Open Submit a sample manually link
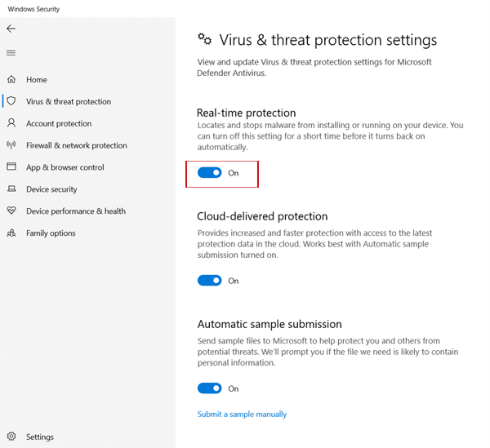The width and height of the screenshot is (490, 448). [x=242, y=415]
